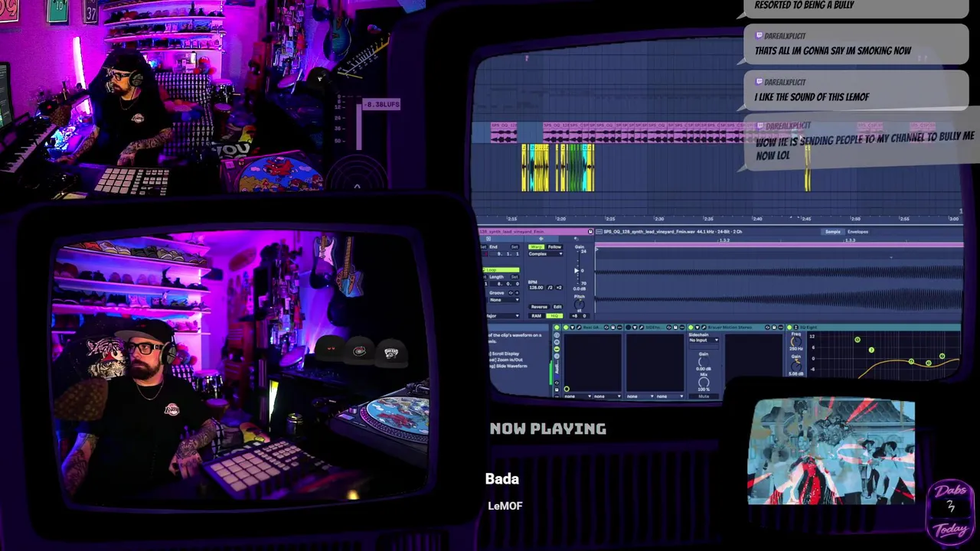This screenshot has width=980, height=551.
Task: Toggle the clip activator icon beside clip name
Action: click(590, 231)
